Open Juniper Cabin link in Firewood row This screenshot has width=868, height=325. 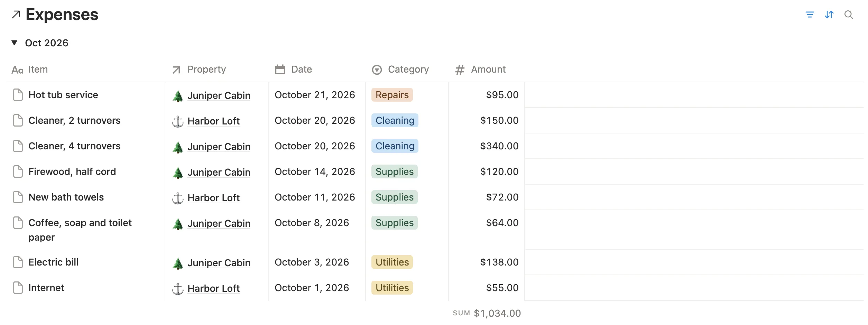point(219,172)
